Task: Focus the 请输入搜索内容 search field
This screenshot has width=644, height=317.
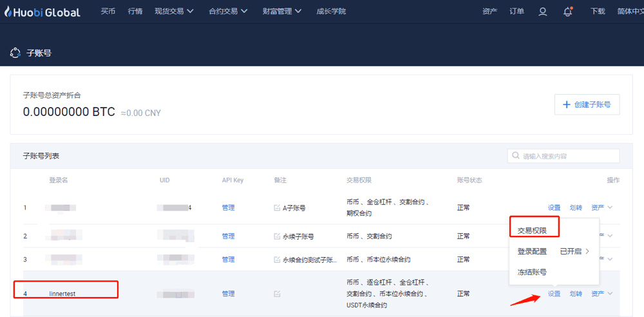Action: 563,156
